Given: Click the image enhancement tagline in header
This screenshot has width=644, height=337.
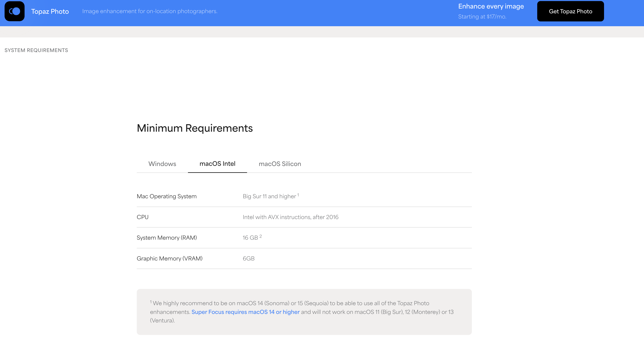Looking at the screenshot, I should (x=149, y=11).
